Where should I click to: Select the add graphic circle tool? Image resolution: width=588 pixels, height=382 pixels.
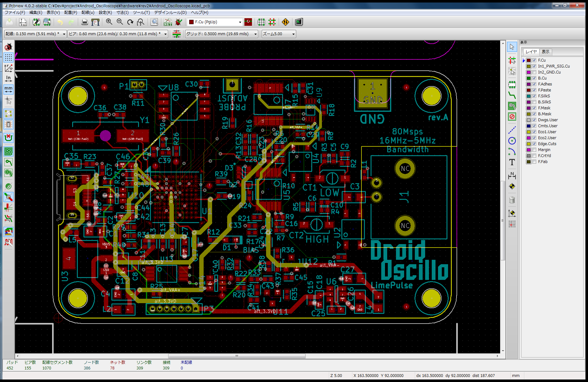[x=512, y=141]
